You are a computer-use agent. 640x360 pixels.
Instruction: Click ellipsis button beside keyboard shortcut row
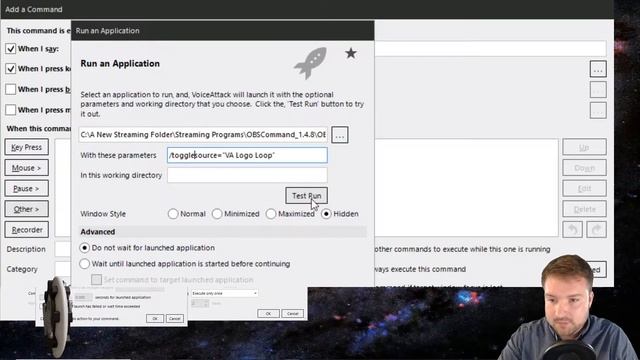598,69
